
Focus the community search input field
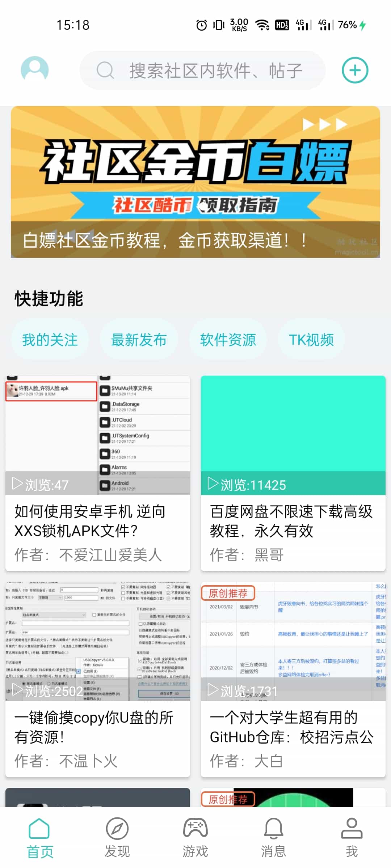203,70
